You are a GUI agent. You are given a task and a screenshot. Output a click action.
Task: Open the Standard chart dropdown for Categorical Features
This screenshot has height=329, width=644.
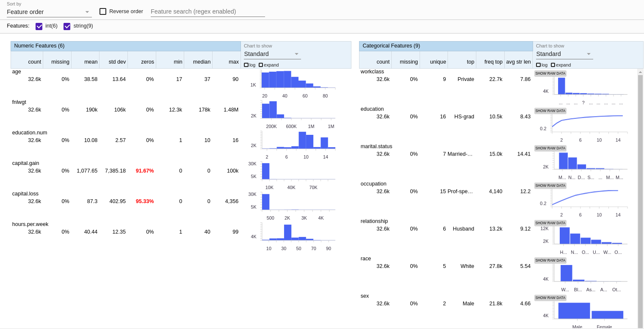tap(563, 54)
